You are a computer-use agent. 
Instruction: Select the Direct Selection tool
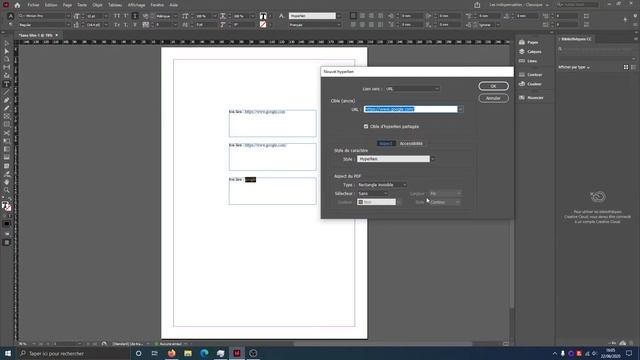(x=7, y=51)
